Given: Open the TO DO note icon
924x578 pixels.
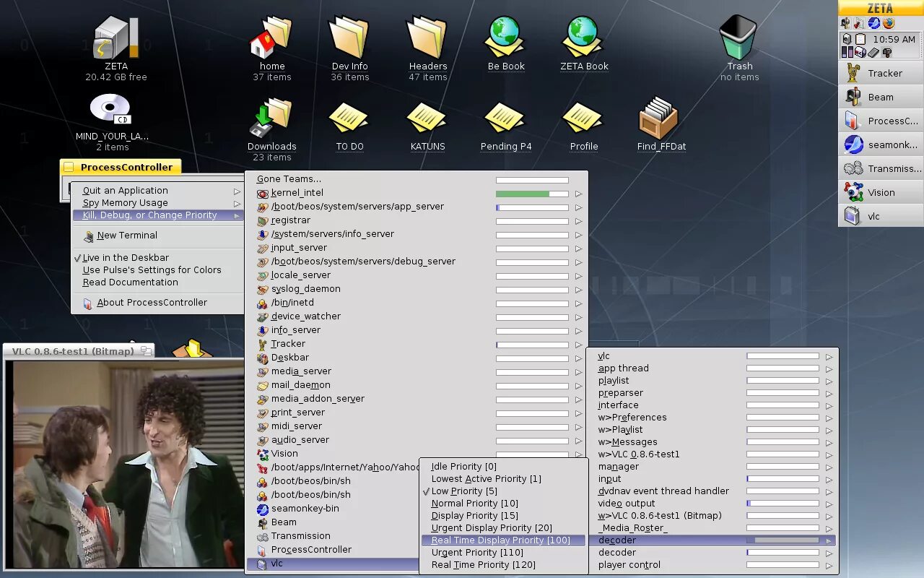Looking at the screenshot, I should (x=349, y=118).
